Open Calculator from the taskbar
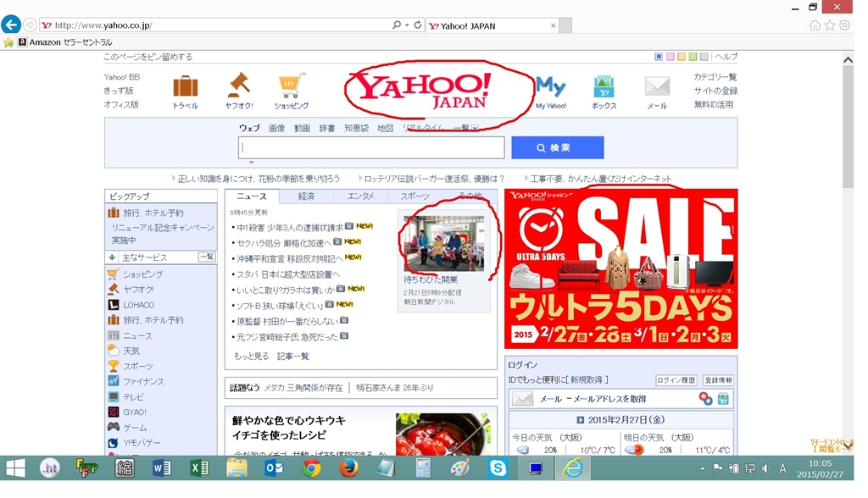 pyautogui.click(x=424, y=468)
